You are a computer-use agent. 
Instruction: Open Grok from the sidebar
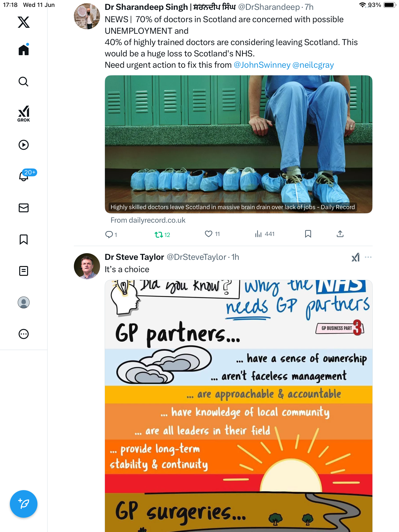pyautogui.click(x=24, y=114)
